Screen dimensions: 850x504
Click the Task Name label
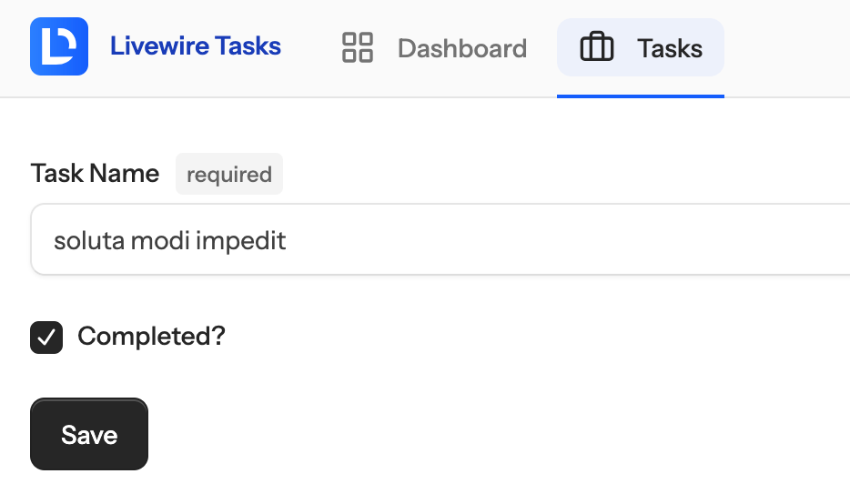(x=95, y=174)
